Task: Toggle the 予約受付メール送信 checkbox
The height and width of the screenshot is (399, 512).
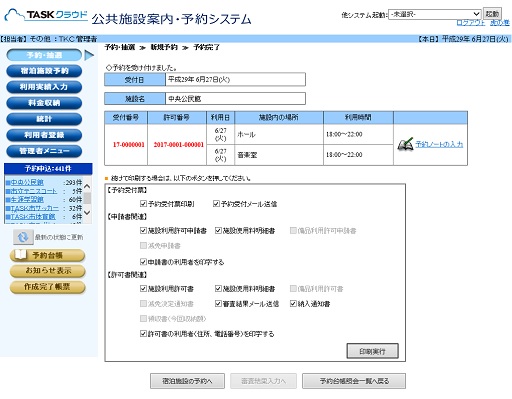Action: [x=216, y=203]
